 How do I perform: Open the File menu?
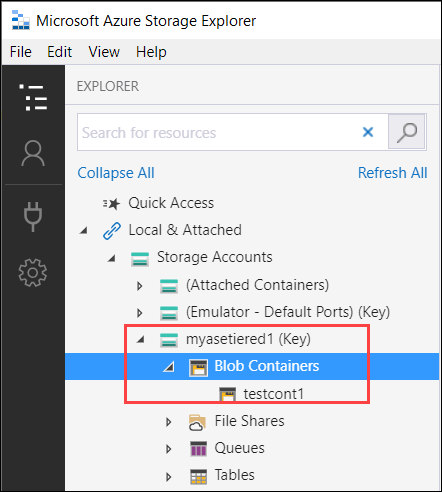click(21, 52)
